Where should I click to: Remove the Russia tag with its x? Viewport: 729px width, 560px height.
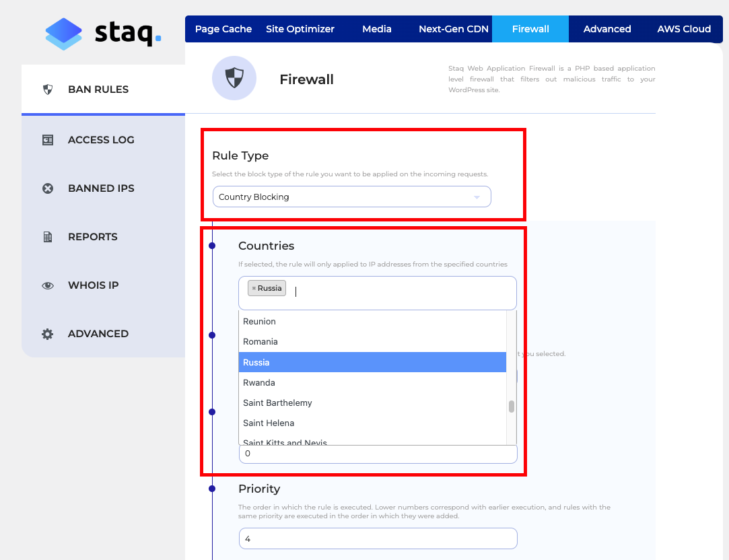[255, 287]
